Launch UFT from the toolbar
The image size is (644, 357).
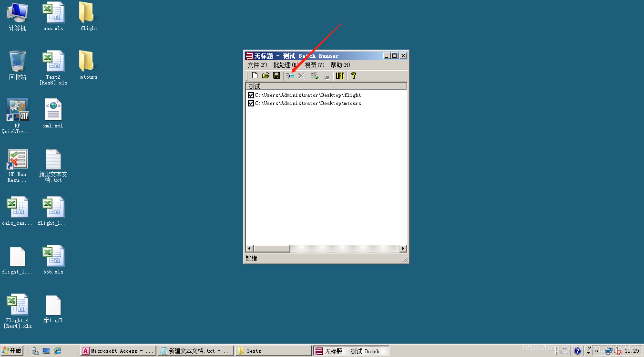click(339, 76)
